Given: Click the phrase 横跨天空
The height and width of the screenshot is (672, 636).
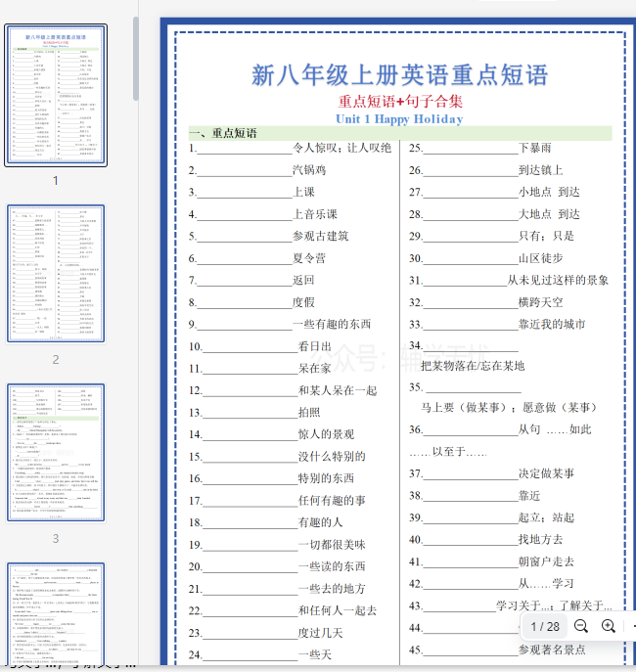Looking at the screenshot, I should click(x=540, y=302).
